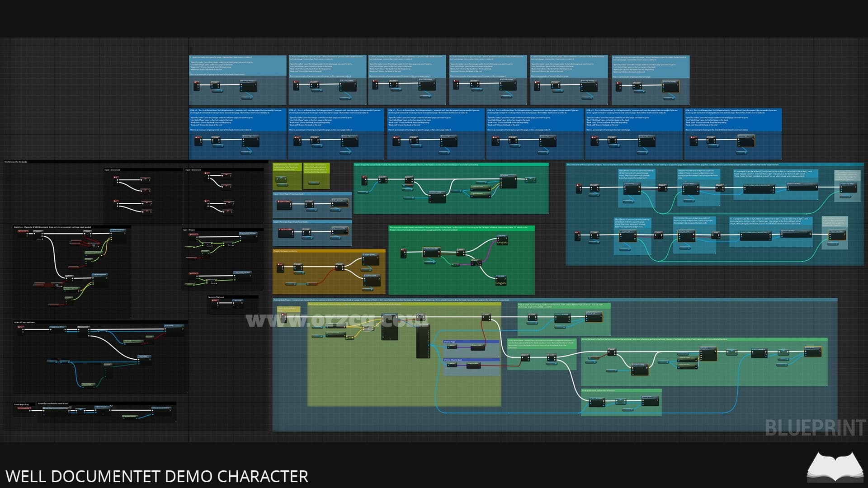Select the red key event node under Restarts The Level
Screen dimensions: 868x488
pos(216,303)
